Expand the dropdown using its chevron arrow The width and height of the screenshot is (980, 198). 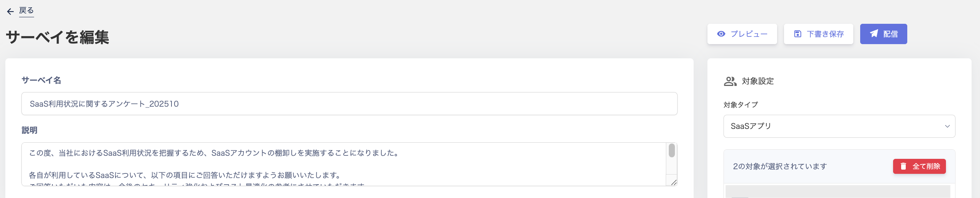947,126
